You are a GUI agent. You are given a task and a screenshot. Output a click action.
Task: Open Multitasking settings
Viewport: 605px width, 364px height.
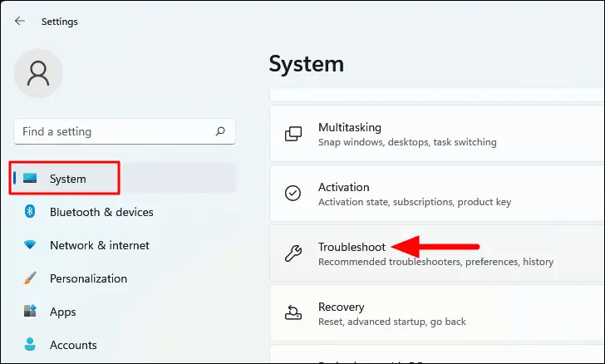(437, 134)
